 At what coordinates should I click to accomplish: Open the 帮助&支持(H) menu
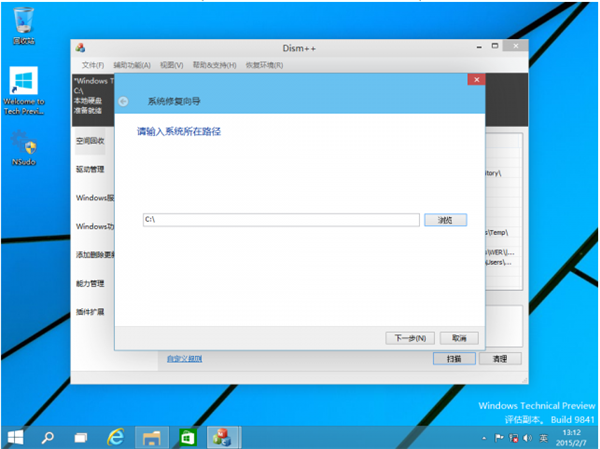pos(214,65)
